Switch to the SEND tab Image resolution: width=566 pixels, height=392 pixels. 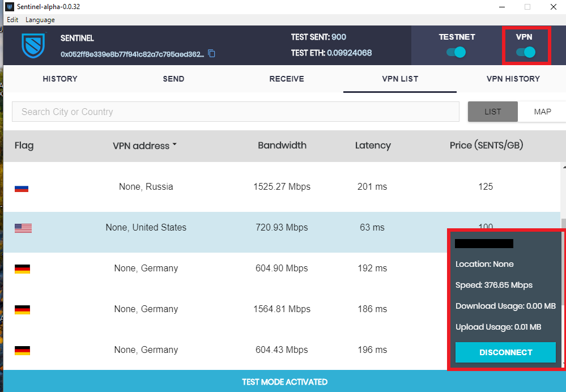[173, 79]
